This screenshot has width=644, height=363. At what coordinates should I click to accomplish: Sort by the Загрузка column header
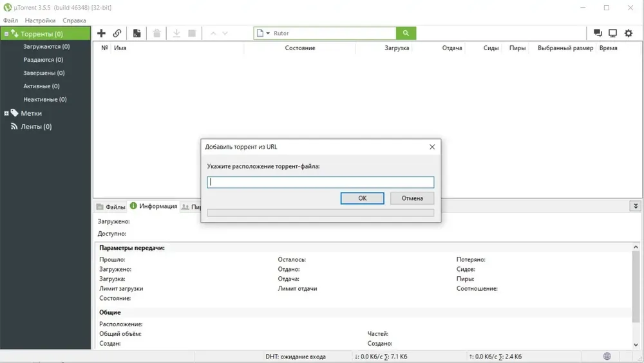coord(397,48)
